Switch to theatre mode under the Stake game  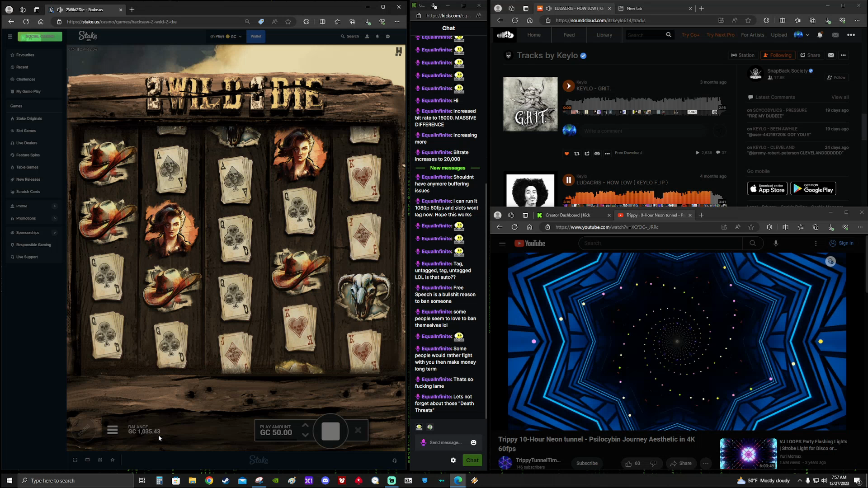87,460
